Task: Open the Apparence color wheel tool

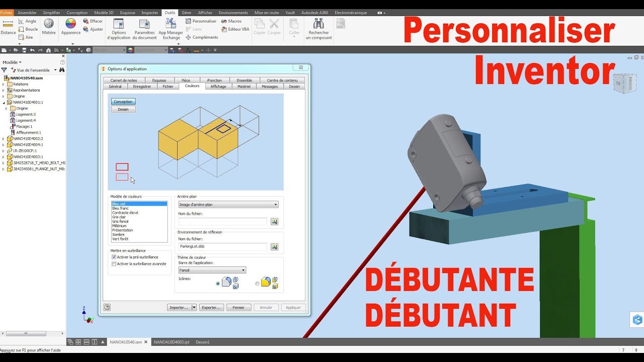Action: click(71, 27)
